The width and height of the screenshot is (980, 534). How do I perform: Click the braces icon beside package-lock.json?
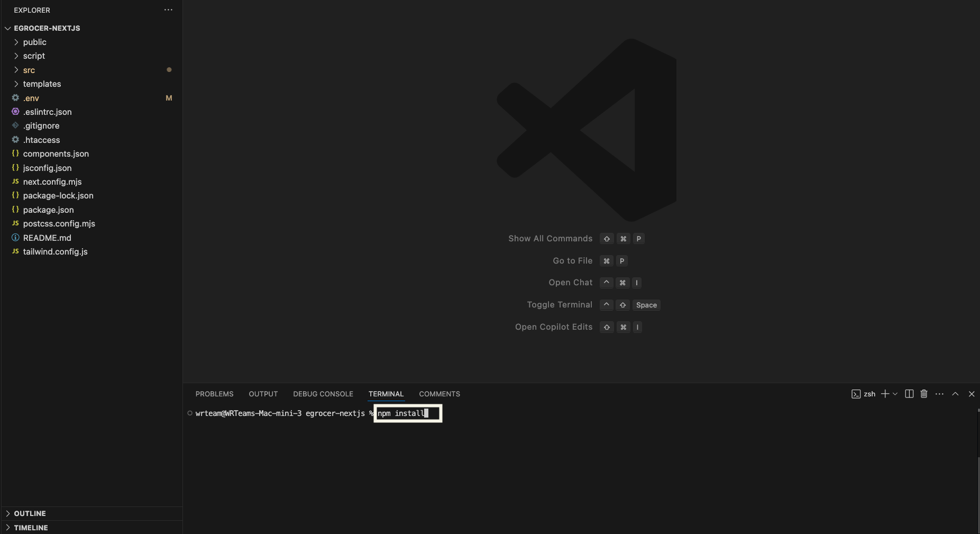(x=15, y=195)
